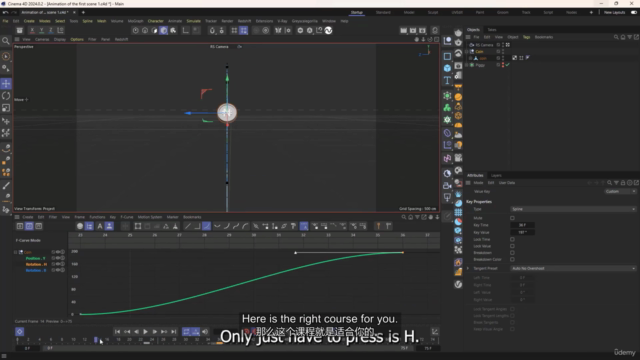Select the Rotate tool in left toolbar

click(x=6, y=96)
